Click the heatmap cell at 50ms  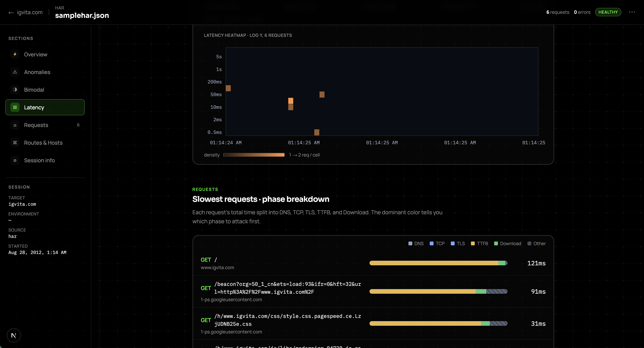(322, 94)
